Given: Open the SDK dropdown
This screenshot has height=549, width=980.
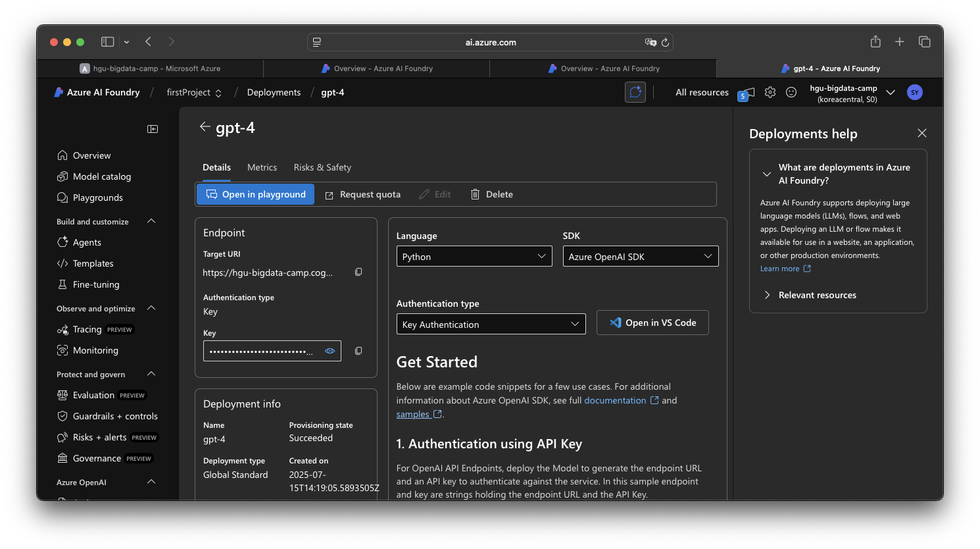Looking at the screenshot, I should coord(641,256).
